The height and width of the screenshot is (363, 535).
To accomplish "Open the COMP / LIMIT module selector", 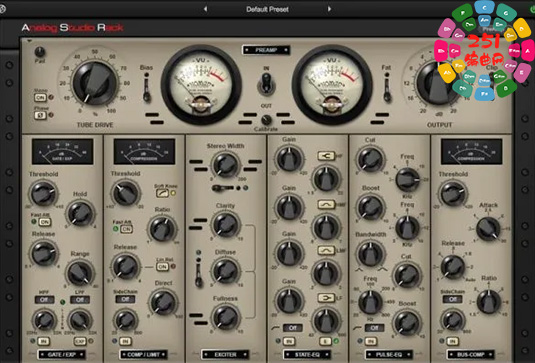I will [x=144, y=355].
